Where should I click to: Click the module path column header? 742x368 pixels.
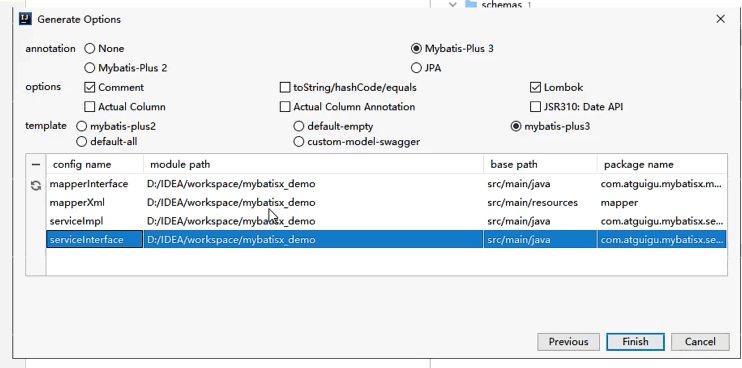click(x=313, y=165)
